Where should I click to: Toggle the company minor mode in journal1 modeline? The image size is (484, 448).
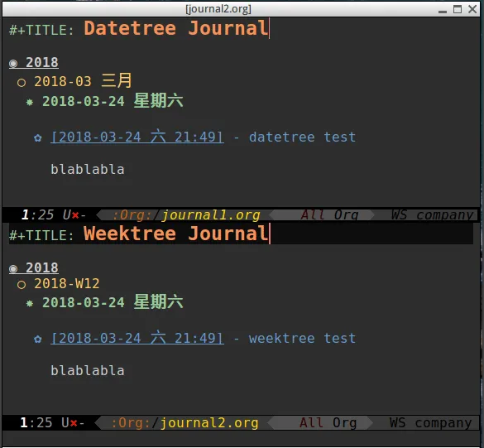[x=444, y=215]
